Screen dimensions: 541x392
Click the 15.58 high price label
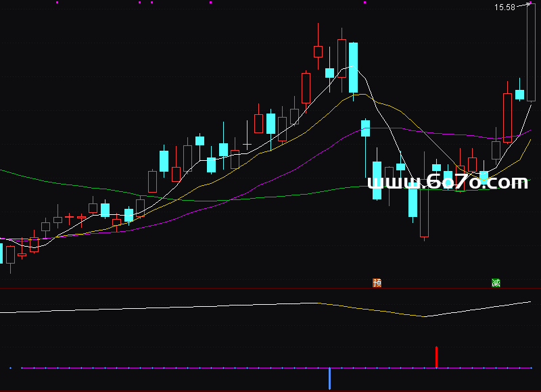pos(504,7)
